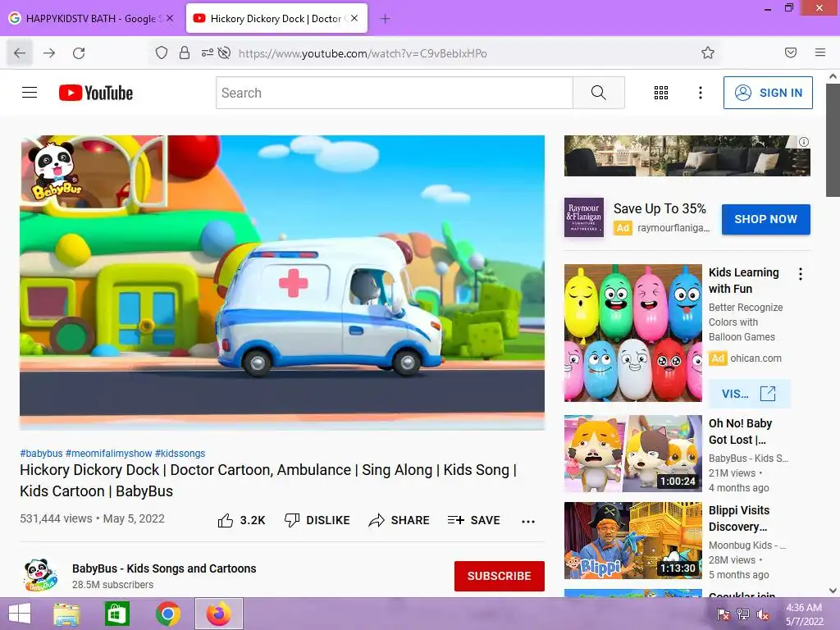Viewport: 840px width, 630px height.
Task: Open the Save to Pocket icon
Action: tap(791, 52)
